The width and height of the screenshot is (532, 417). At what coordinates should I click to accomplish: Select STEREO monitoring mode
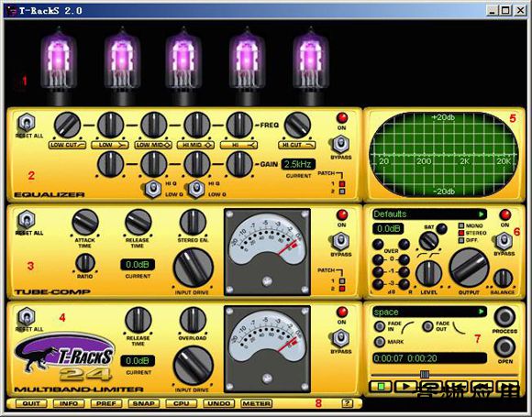pyautogui.click(x=461, y=233)
